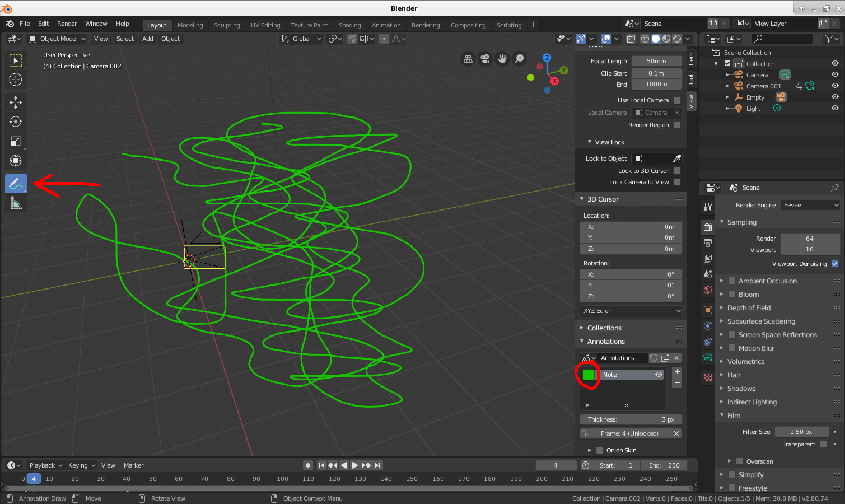Click the zoom view magnifier icon
Image resolution: width=845 pixels, height=504 pixels.
(520, 58)
